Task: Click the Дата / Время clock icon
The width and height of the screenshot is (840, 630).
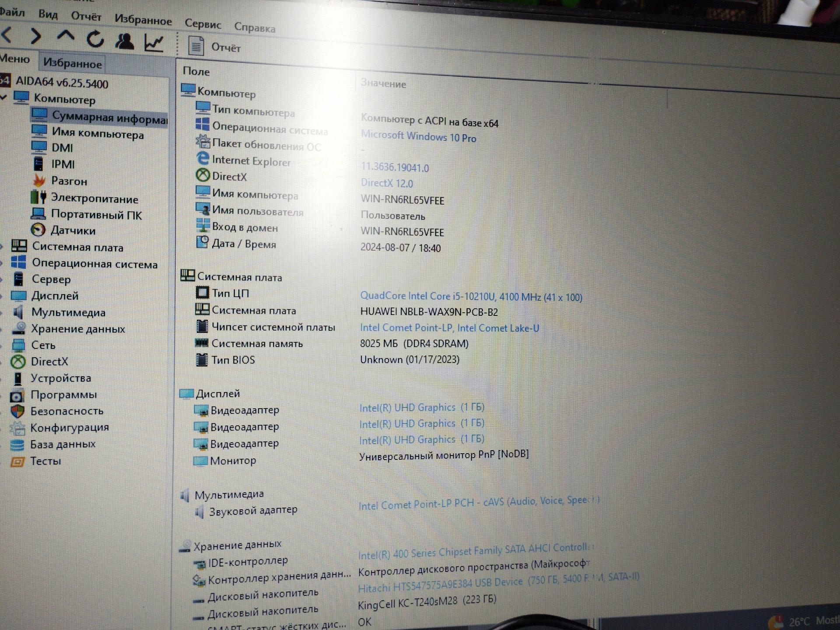Action: coord(203,242)
